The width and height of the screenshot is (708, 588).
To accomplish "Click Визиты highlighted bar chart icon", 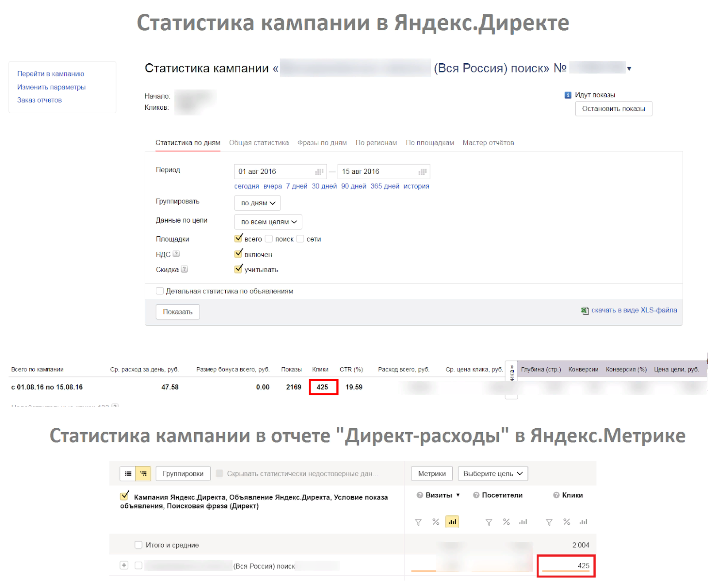I will coord(452,522).
